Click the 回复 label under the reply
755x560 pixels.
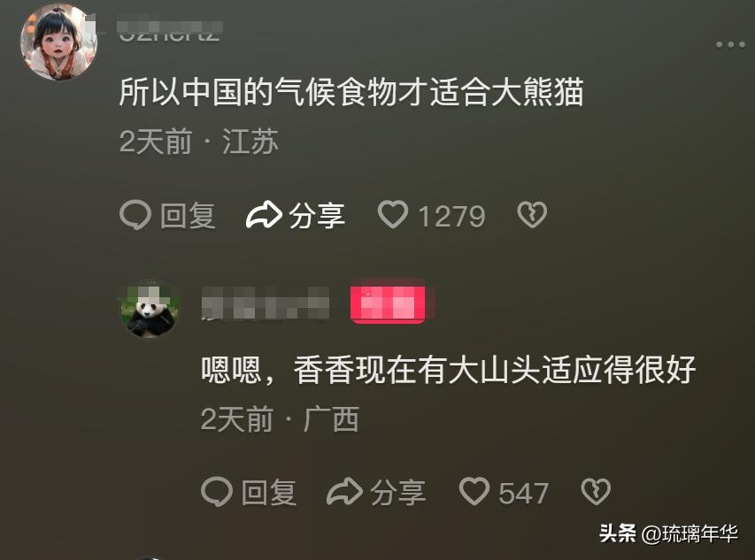(269, 493)
